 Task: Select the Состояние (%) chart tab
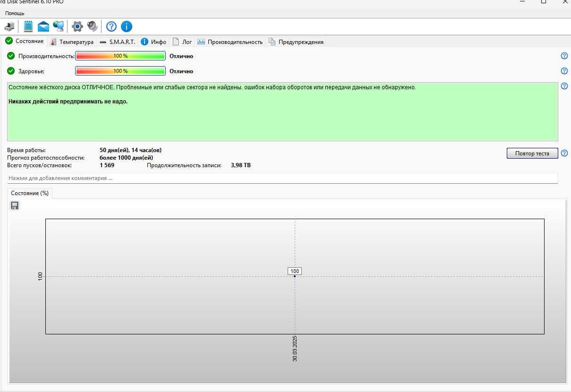[x=30, y=193]
